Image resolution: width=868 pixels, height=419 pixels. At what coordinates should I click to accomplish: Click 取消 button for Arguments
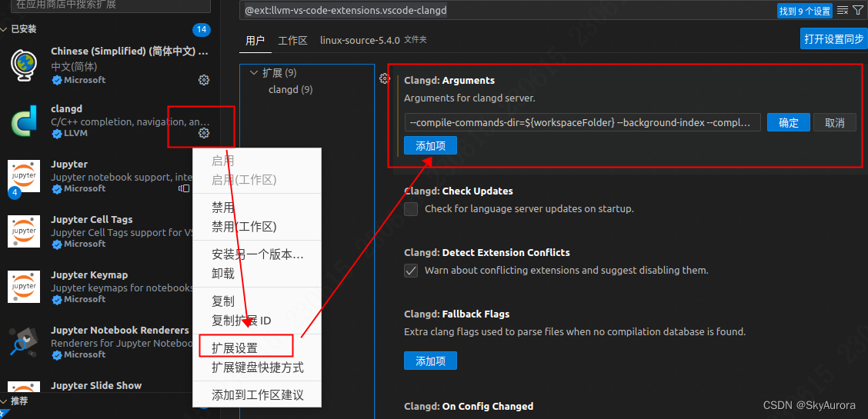[x=835, y=122]
